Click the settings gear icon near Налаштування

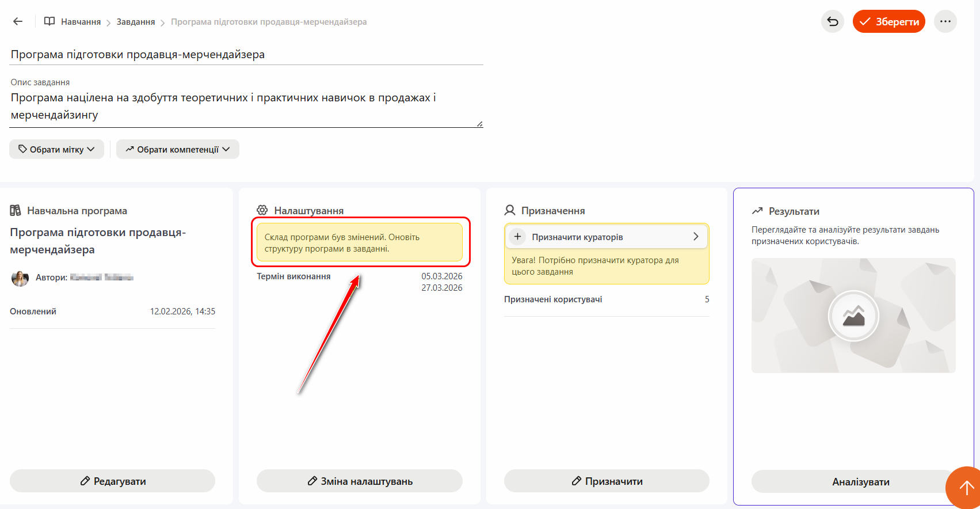click(262, 210)
